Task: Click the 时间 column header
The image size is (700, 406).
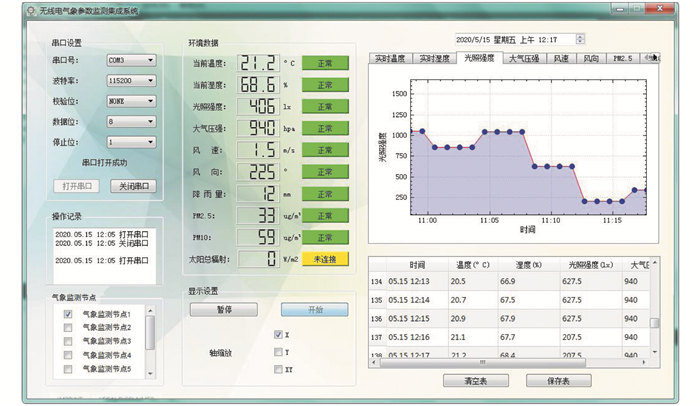Action: (417, 265)
